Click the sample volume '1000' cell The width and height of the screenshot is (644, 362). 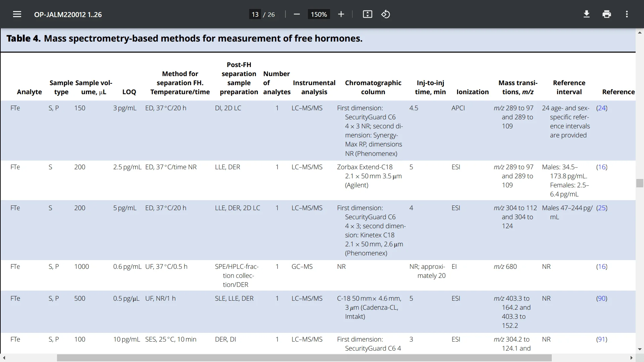coord(82,266)
